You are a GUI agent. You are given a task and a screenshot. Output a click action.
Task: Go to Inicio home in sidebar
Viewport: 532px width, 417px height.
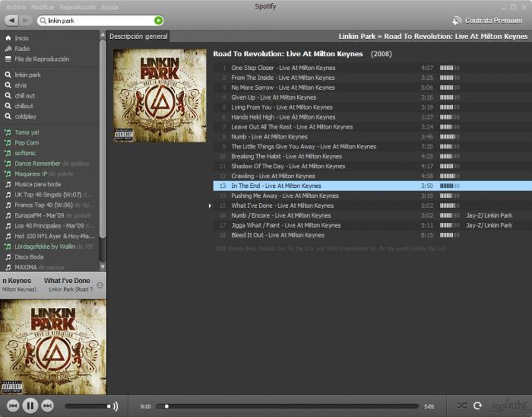tap(21, 38)
